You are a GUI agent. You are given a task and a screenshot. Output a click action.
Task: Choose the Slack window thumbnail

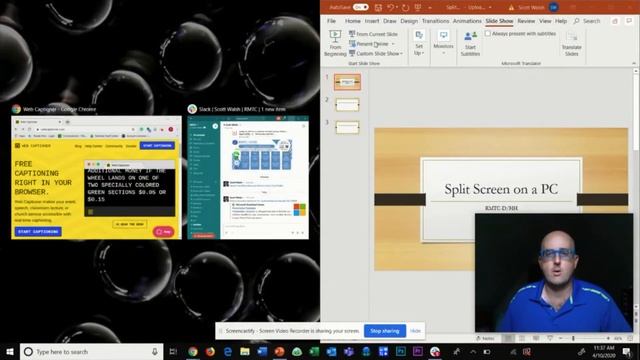click(248, 178)
